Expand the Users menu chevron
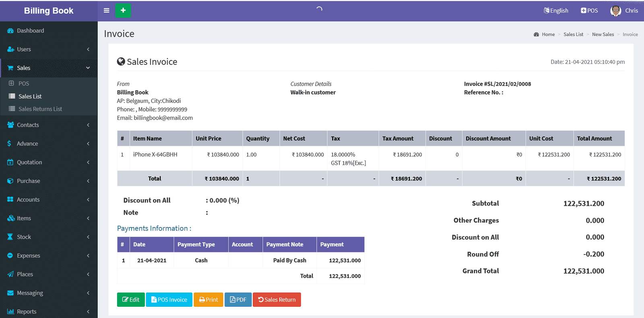The image size is (644, 318). (x=88, y=50)
